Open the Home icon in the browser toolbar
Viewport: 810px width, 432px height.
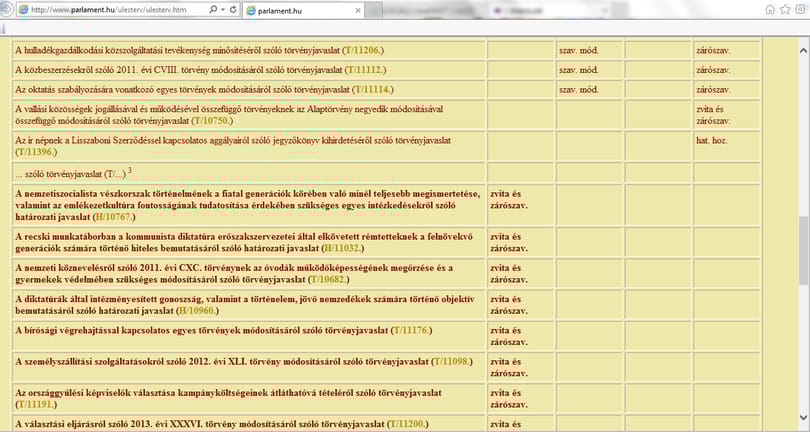(x=770, y=9)
